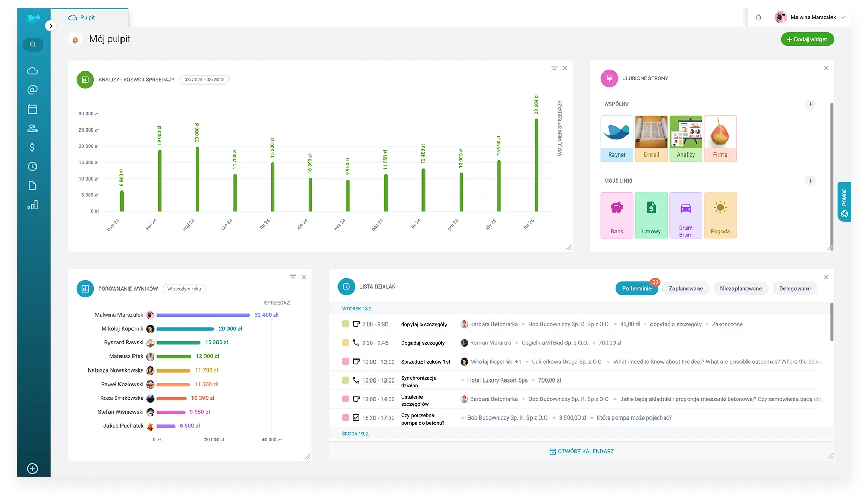Screen dimensions: 868x502
Task: Open filter options of sales analysis widget
Action: point(554,68)
